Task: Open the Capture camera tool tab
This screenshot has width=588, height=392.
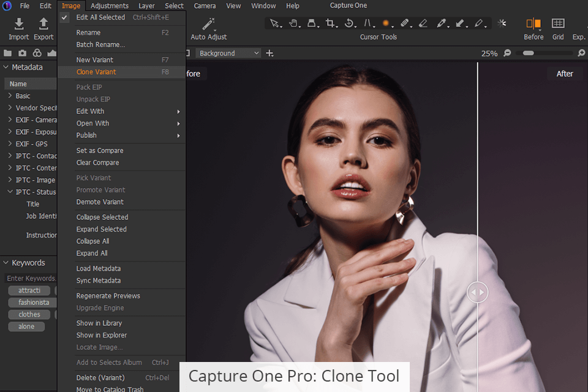Action: coord(23,53)
